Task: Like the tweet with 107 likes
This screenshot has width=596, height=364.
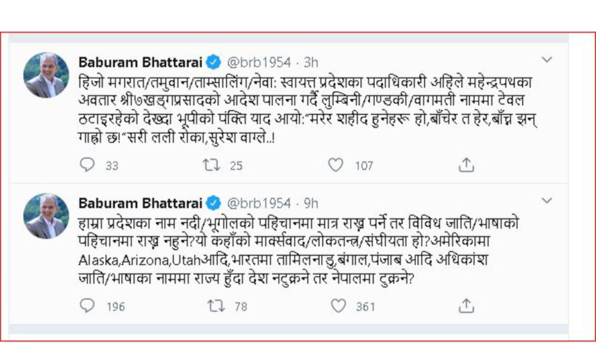Action: 338,165
